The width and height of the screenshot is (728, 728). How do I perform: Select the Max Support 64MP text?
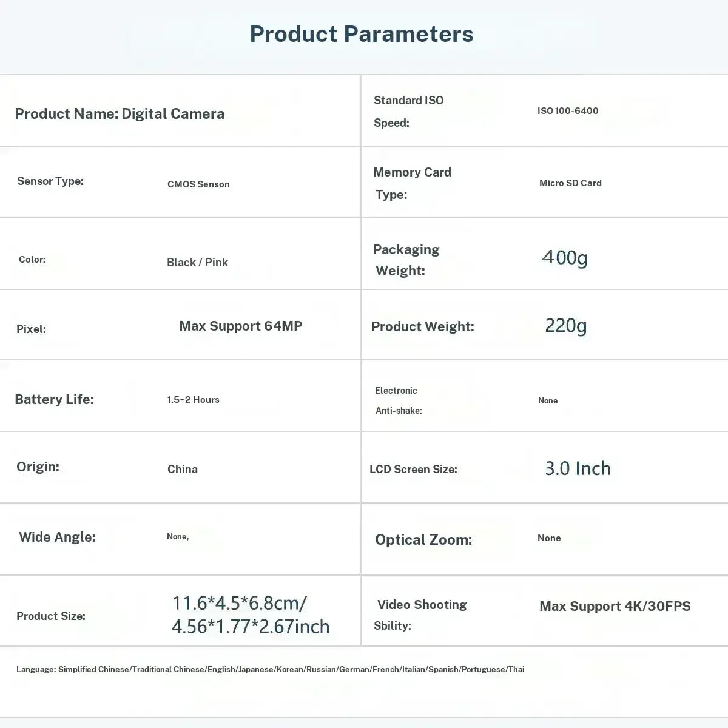pos(240,326)
